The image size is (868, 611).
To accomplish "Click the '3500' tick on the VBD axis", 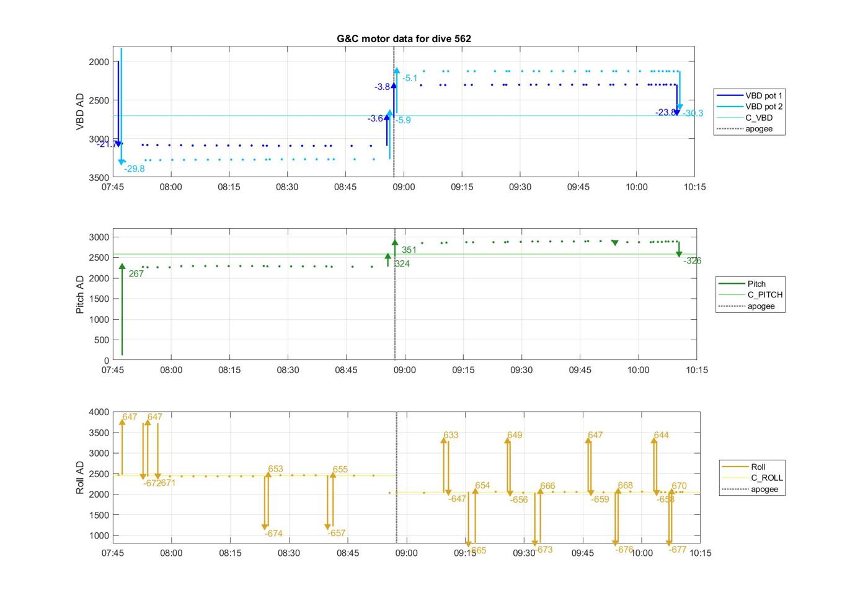I will pos(99,178).
